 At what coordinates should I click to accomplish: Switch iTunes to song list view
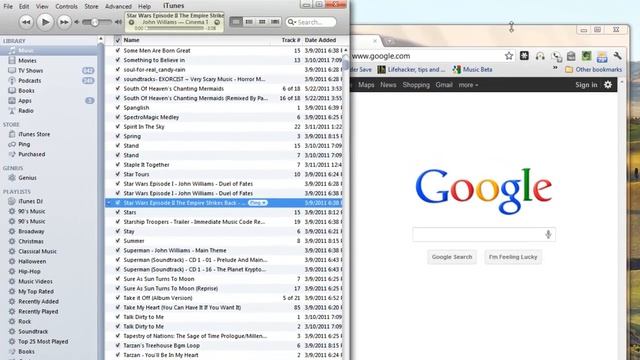(x=236, y=22)
